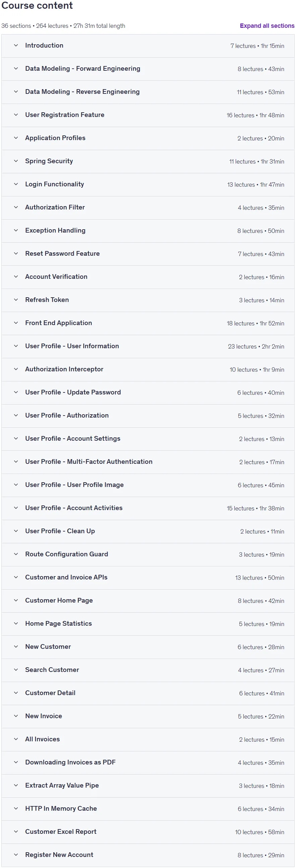
Task: Open the Front End Application chevron
Action: click(16, 323)
